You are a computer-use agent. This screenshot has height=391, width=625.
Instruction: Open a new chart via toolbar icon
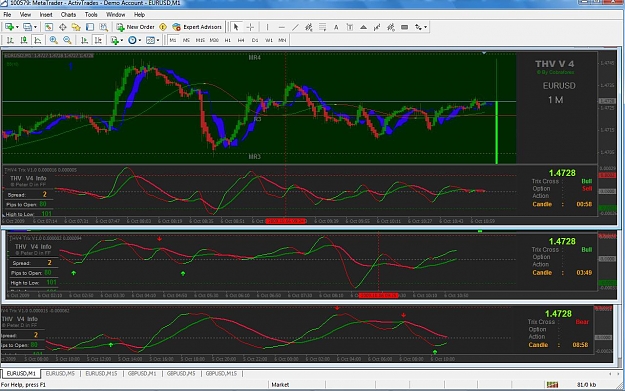9,27
